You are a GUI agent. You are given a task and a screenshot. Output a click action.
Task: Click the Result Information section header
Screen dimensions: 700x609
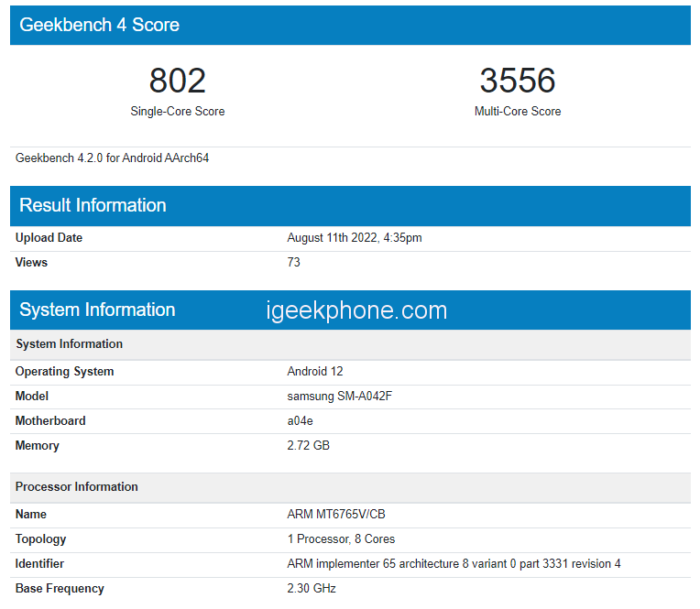click(93, 205)
